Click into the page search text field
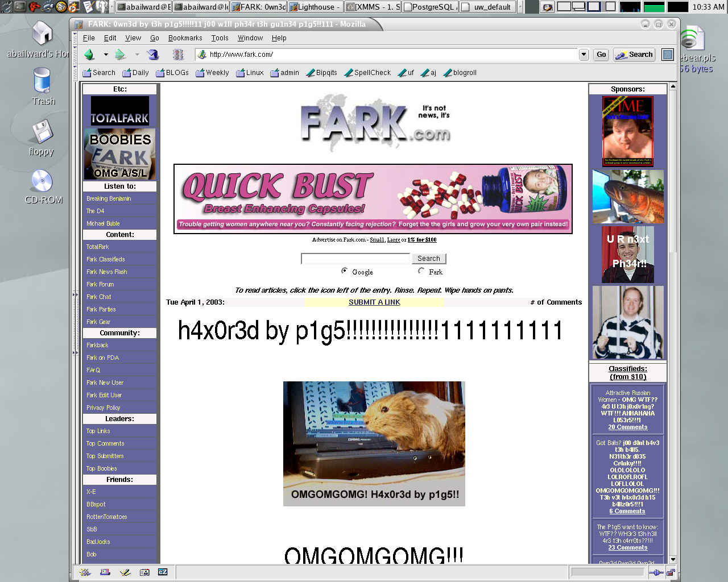Viewport: 728px width, 582px height. pos(355,259)
